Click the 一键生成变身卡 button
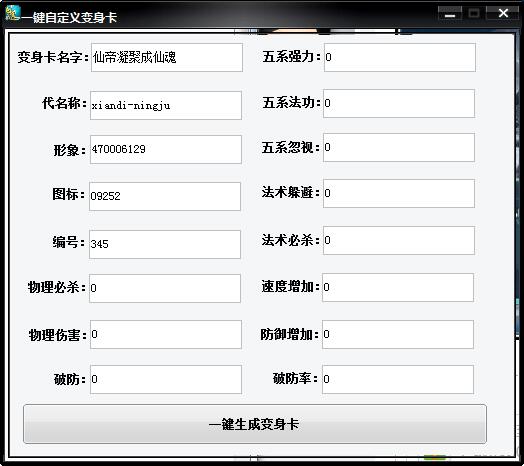The width and height of the screenshot is (524, 466). tap(255, 424)
